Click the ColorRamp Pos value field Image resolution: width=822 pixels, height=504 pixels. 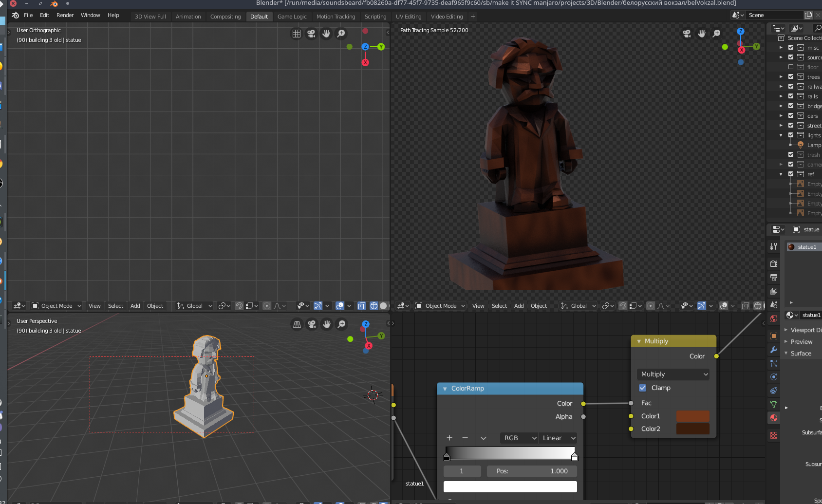(x=531, y=471)
